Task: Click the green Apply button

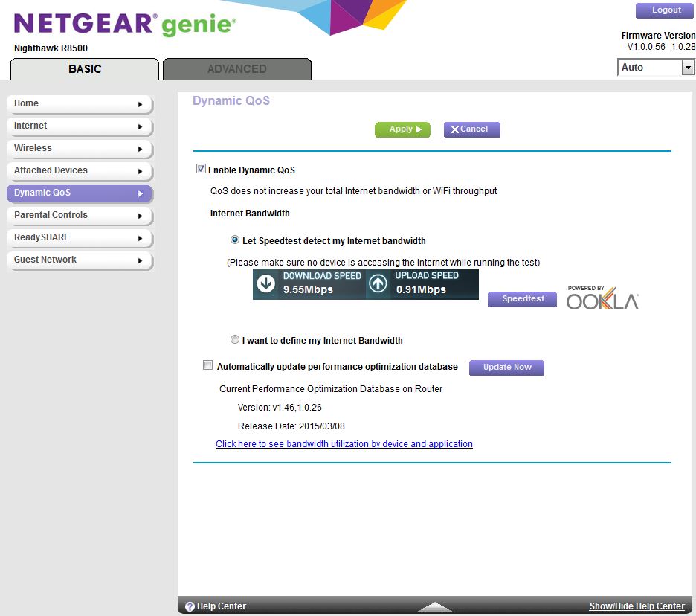Action: click(x=402, y=129)
